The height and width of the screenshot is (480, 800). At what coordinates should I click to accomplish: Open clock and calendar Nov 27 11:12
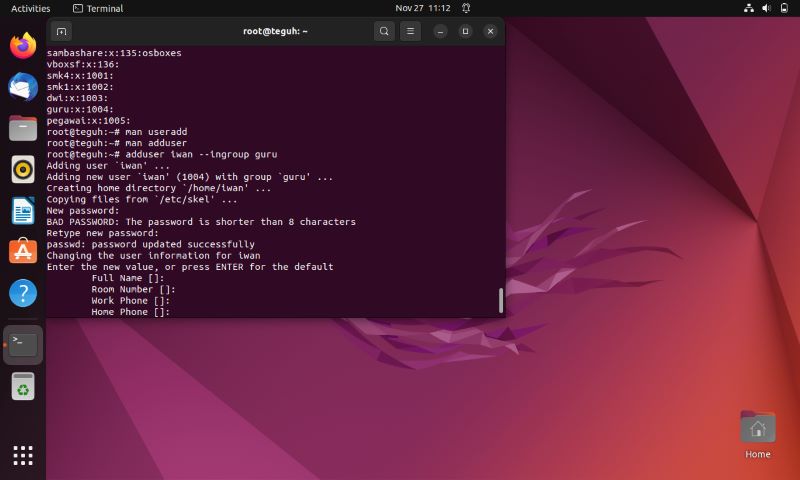423,8
